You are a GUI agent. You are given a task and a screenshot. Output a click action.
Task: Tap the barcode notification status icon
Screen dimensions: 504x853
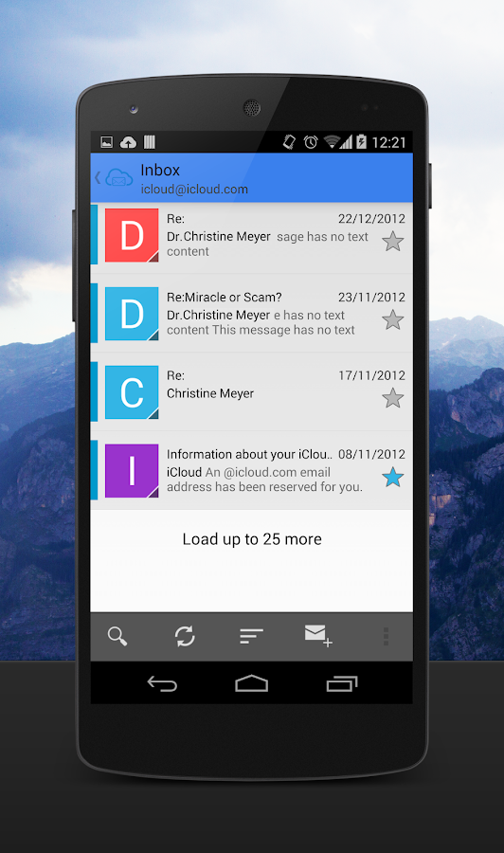point(150,142)
